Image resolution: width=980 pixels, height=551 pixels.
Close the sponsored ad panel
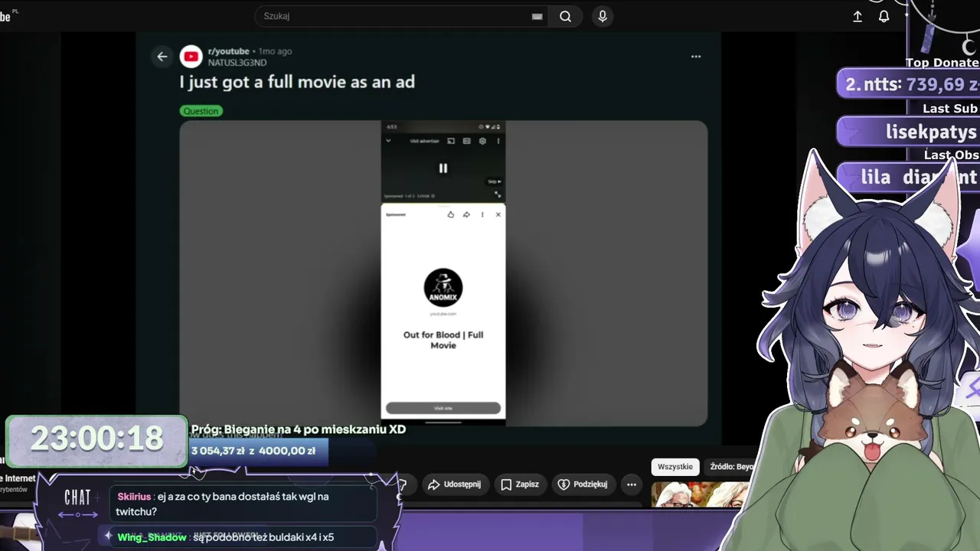point(498,214)
